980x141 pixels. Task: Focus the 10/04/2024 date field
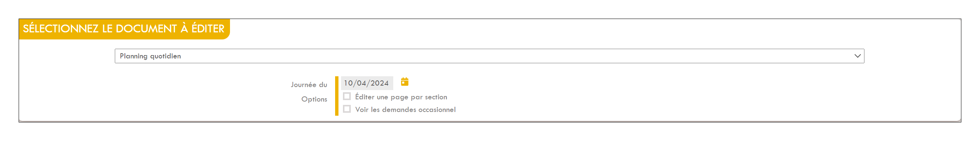click(x=367, y=83)
